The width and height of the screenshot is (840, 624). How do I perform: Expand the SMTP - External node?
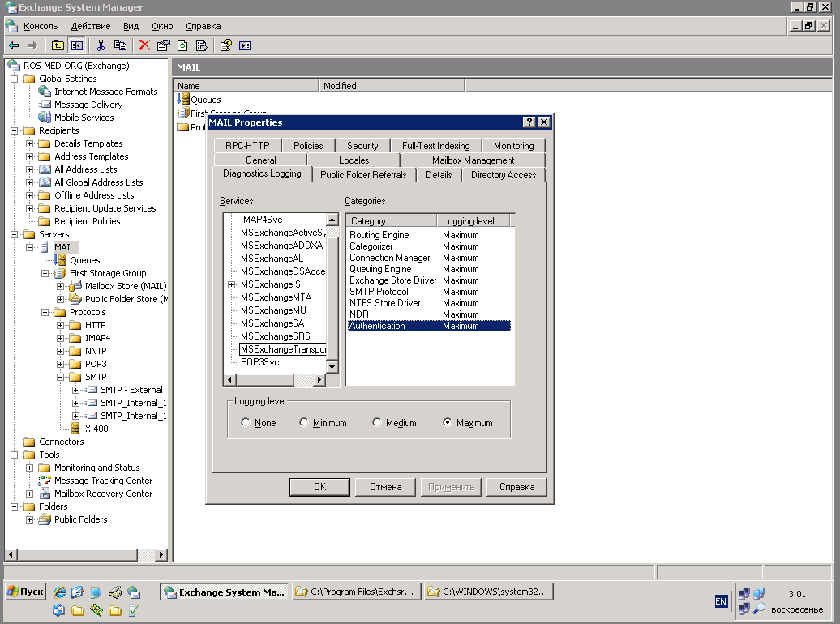click(x=75, y=390)
